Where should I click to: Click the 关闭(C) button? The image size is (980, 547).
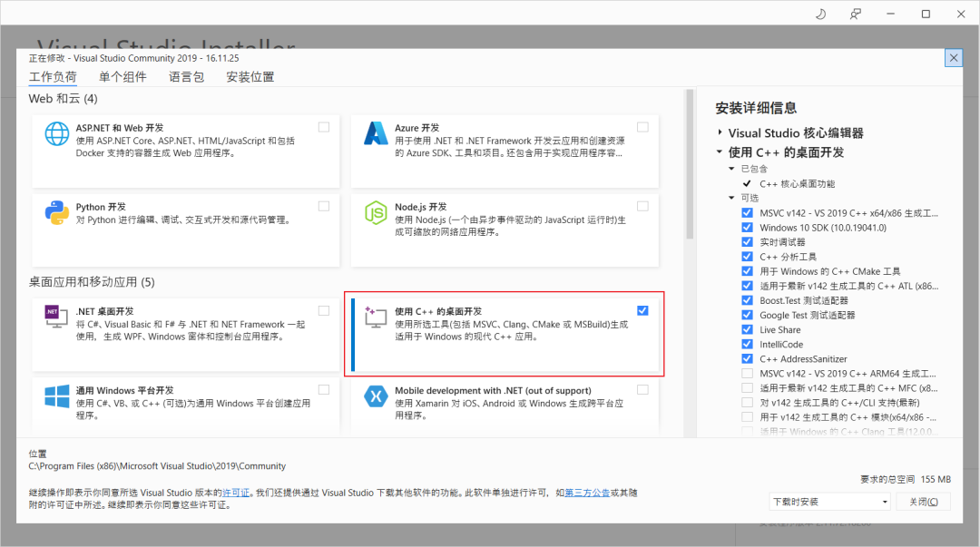[923, 502]
